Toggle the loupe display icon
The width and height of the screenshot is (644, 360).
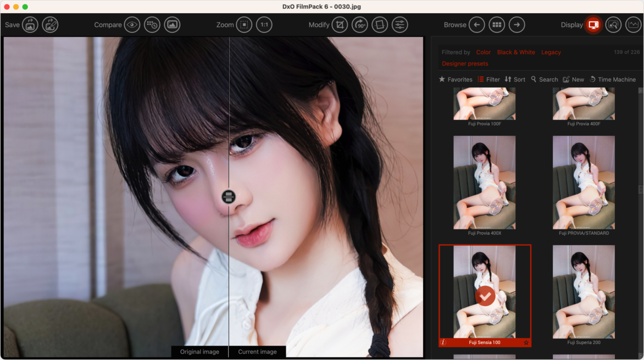point(613,25)
